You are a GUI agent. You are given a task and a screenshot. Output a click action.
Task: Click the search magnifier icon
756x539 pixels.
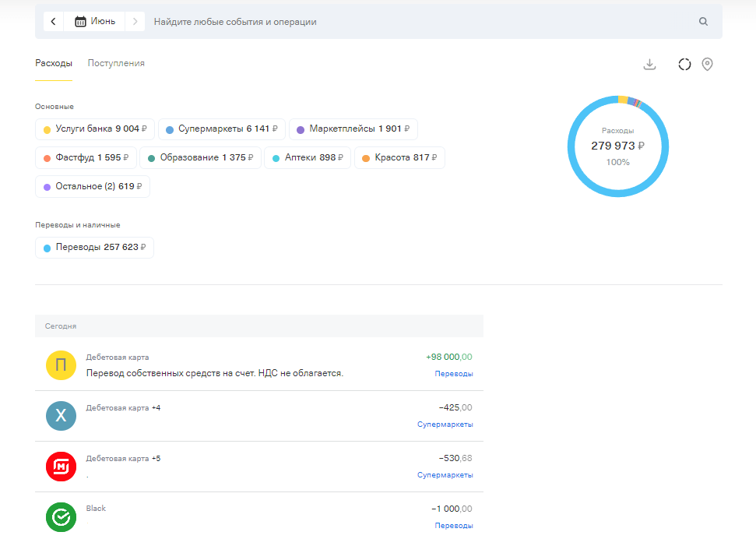pyautogui.click(x=703, y=22)
